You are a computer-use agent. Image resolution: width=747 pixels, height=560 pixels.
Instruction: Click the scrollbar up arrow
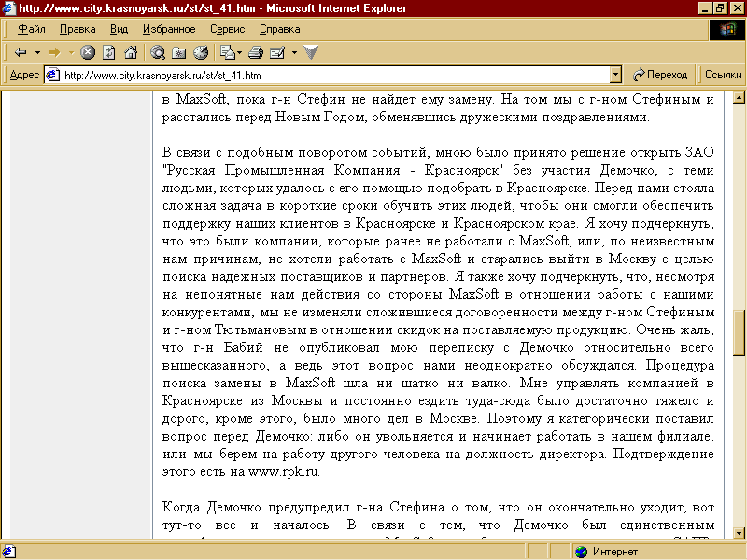click(x=739, y=98)
